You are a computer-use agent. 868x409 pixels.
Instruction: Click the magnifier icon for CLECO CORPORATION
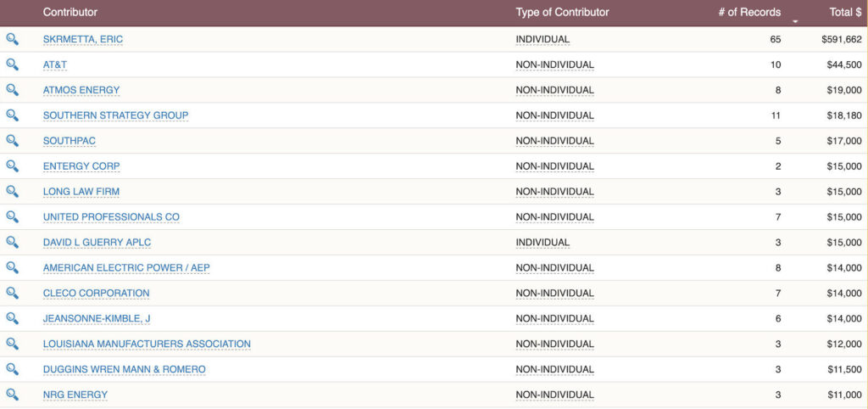(12, 293)
